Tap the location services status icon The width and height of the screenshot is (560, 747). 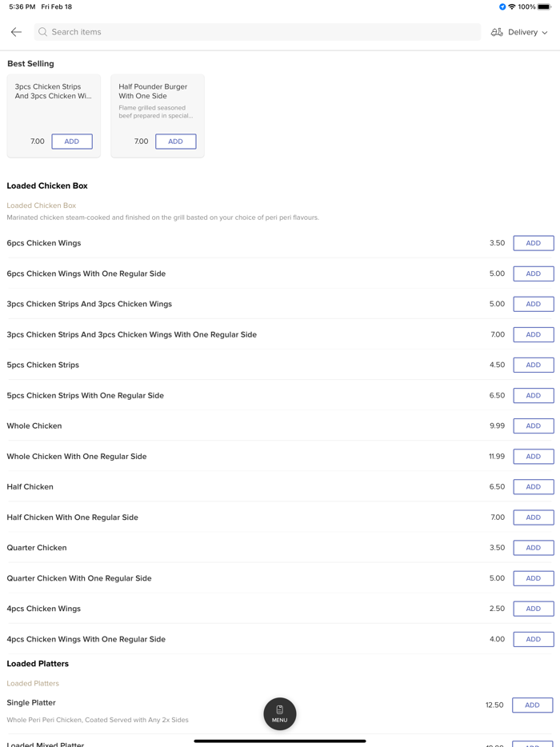point(502,7)
